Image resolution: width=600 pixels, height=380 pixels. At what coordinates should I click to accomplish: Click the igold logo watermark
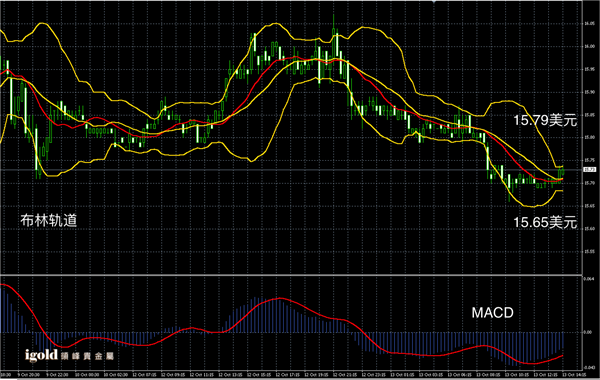(x=41, y=356)
